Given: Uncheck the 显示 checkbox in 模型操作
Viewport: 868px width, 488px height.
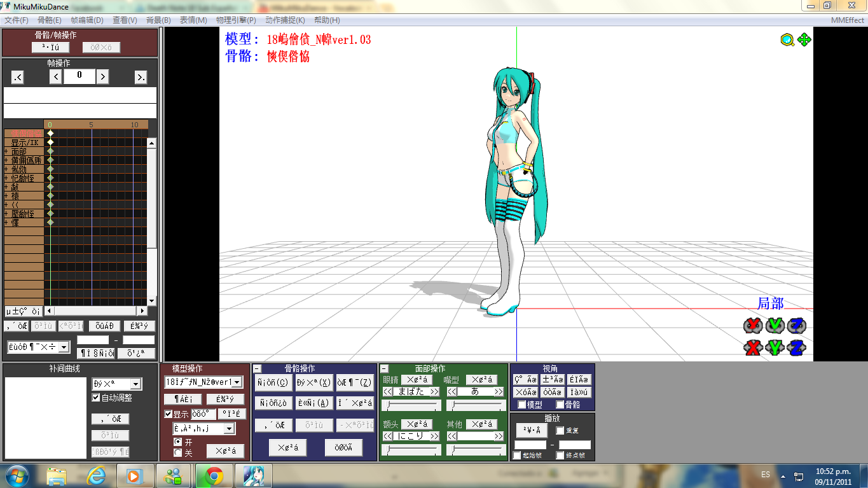Looking at the screenshot, I should pyautogui.click(x=169, y=414).
